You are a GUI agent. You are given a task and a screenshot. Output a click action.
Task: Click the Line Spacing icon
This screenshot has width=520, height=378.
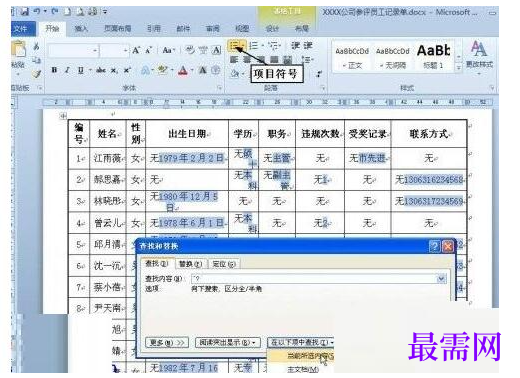[x=306, y=60]
